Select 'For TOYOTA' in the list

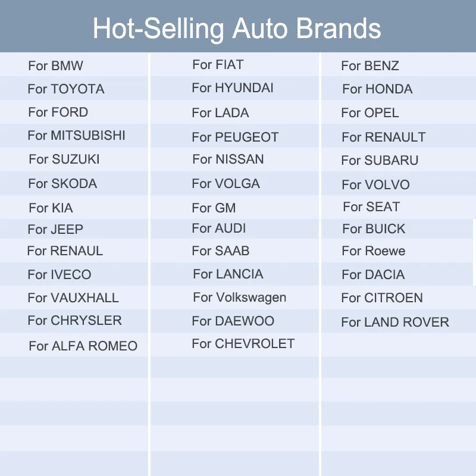point(65,89)
